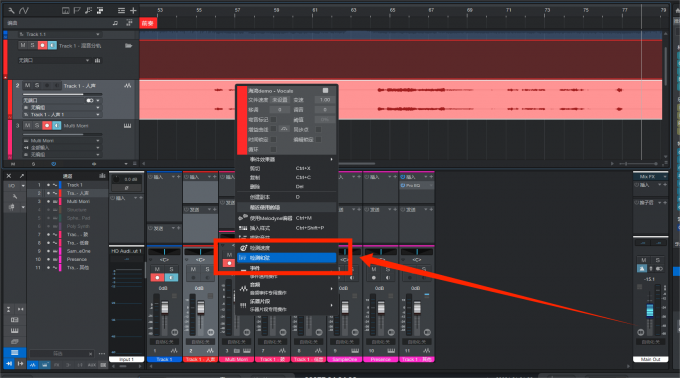Click the mixer channel search filter field
680x378 pixels.
click(61, 354)
